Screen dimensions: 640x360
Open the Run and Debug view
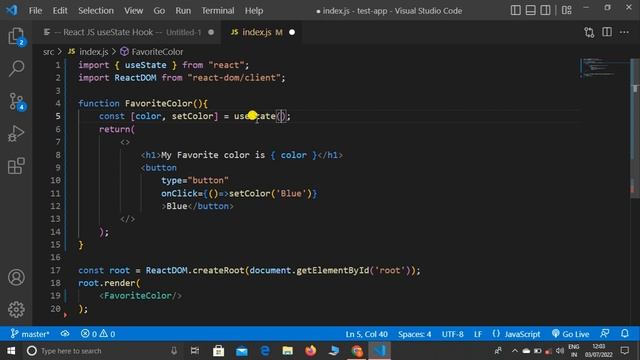16,133
